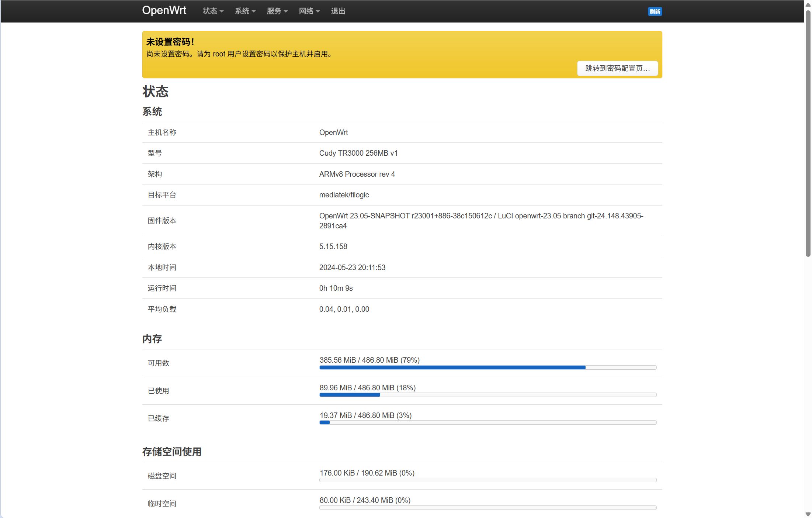Click model value Cudy TR3000 256MB v1

coord(358,153)
